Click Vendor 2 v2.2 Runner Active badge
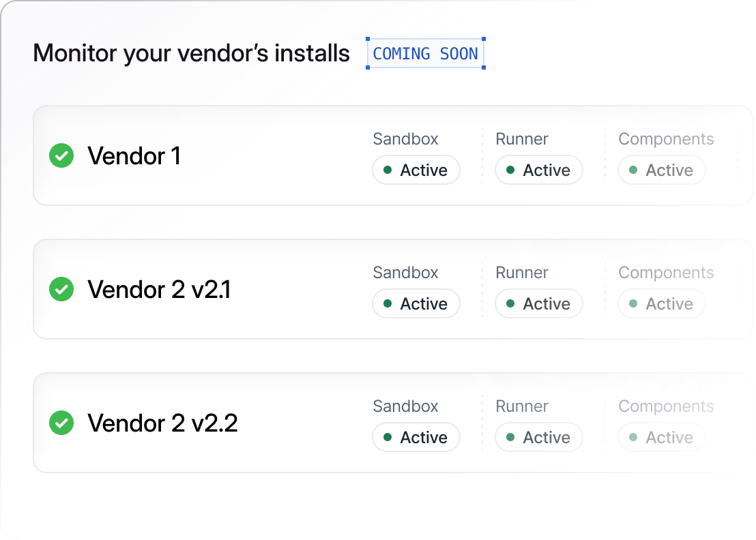 [539, 438]
